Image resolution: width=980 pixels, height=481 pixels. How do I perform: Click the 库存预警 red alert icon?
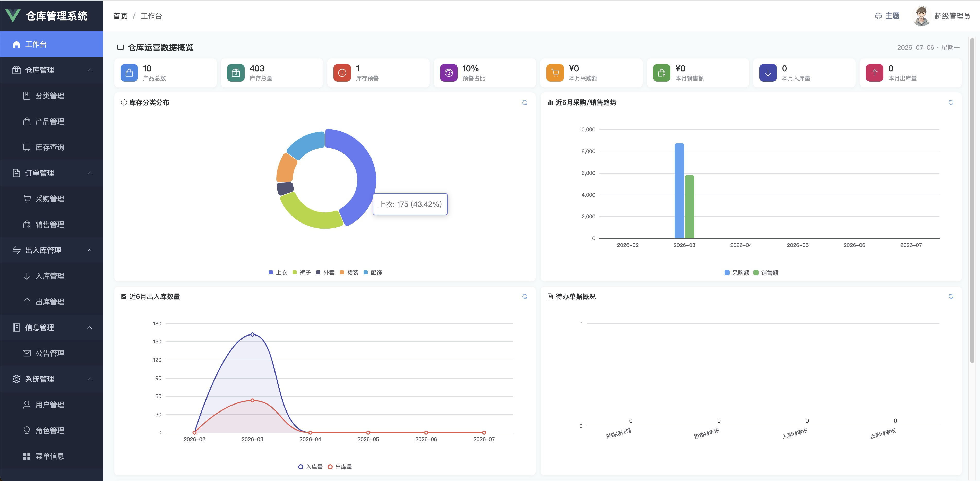(x=342, y=73)
